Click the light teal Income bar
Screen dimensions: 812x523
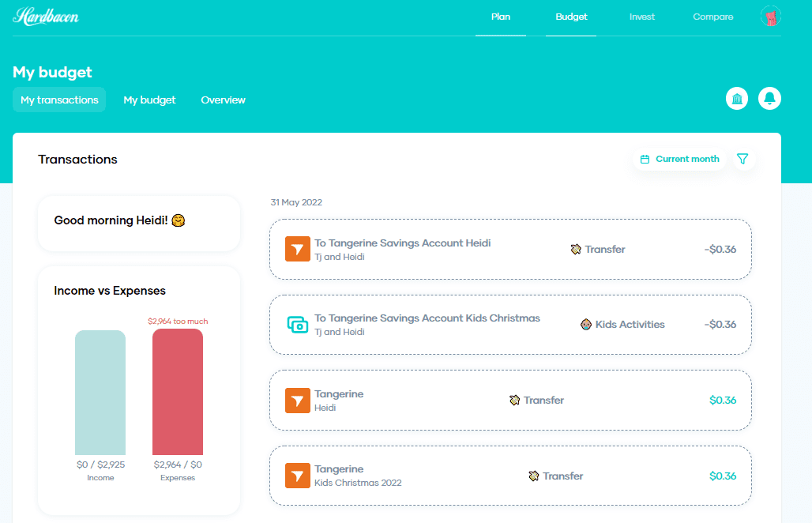[100, 393]
